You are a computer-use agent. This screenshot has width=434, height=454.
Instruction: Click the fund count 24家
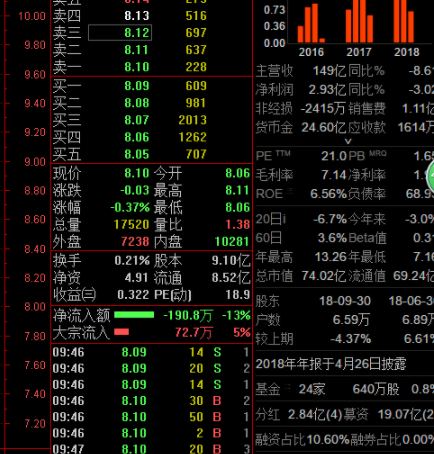pyautogui.click(x=312, y=389)
